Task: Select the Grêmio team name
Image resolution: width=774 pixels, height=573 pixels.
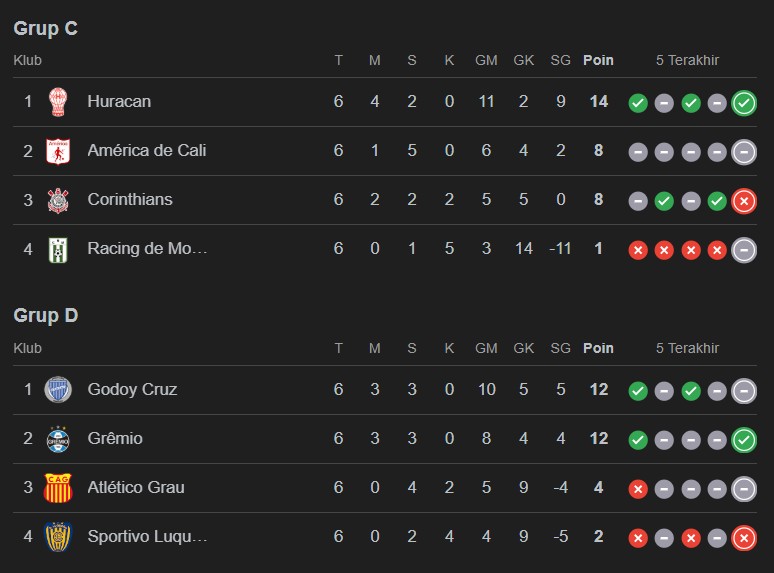Action: click(115, 438)
